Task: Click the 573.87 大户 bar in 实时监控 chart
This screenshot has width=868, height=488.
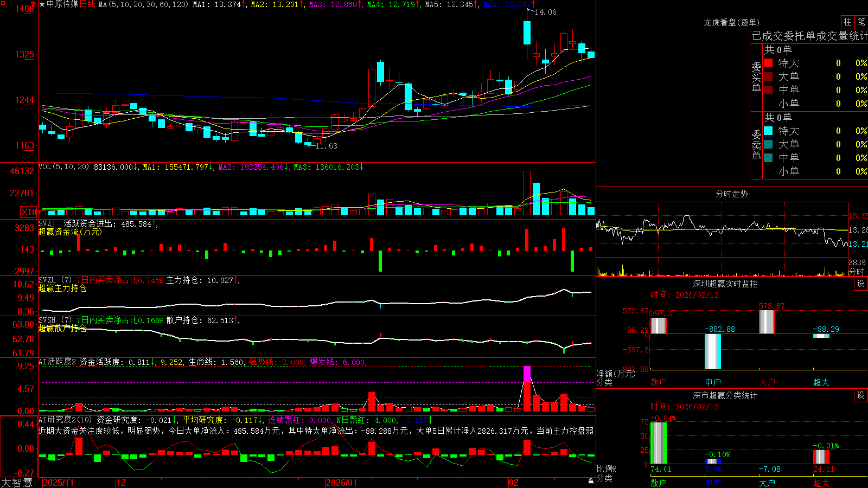Action: tap(767, 322)
